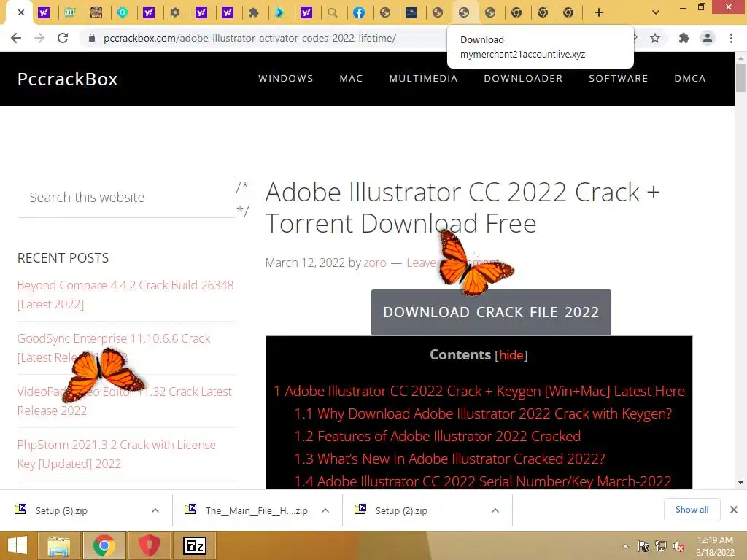
Task: Click the muted volume tray icon
Action: 678,546
